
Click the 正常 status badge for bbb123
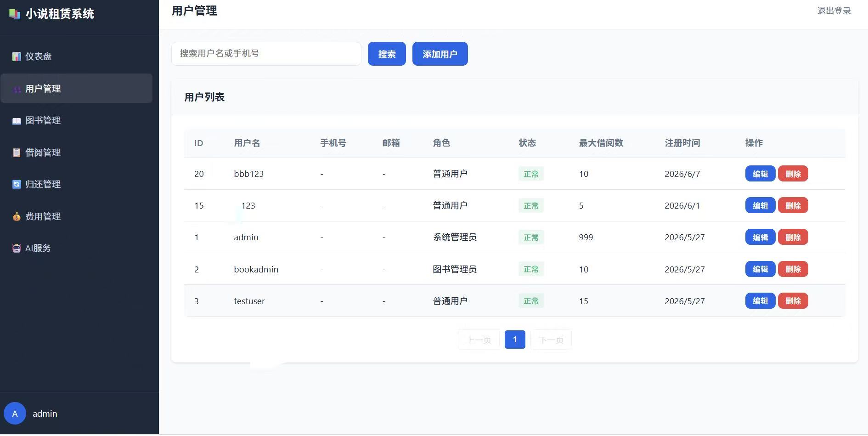click(x=531, y=174)
